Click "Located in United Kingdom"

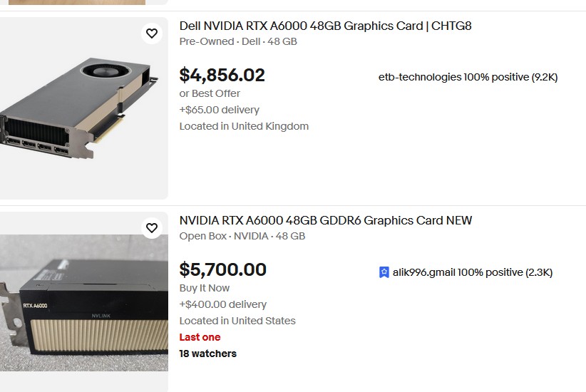pyautogui.click(x=244, y=126)
